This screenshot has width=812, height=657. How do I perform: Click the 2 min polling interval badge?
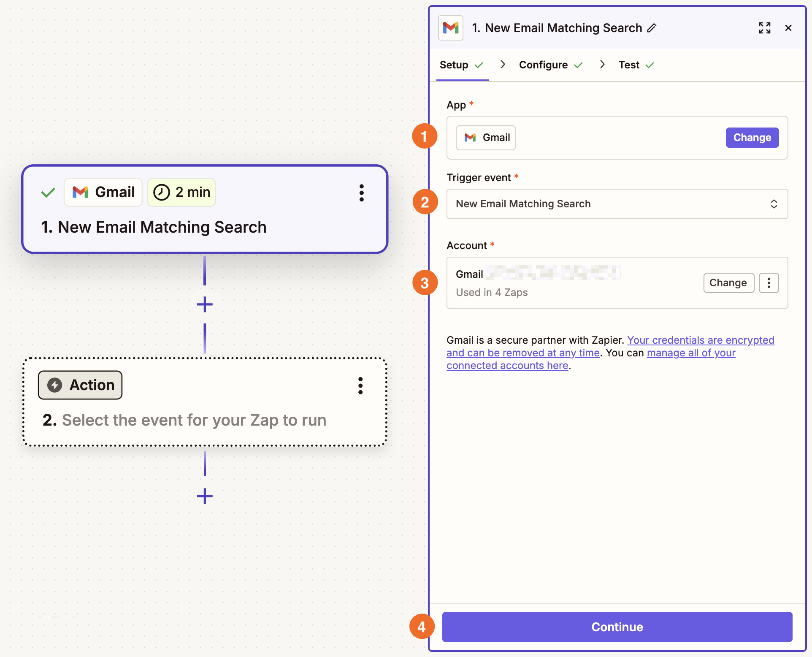(181, 192)
